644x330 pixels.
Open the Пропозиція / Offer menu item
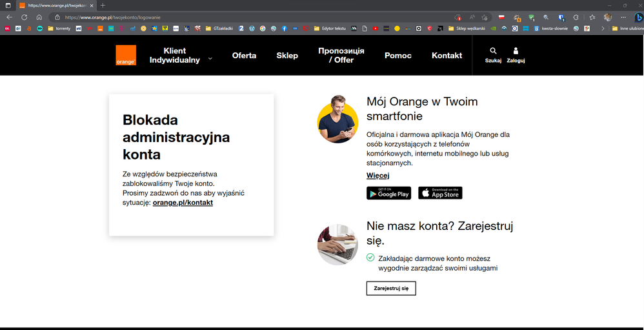(x=341, y=56)
